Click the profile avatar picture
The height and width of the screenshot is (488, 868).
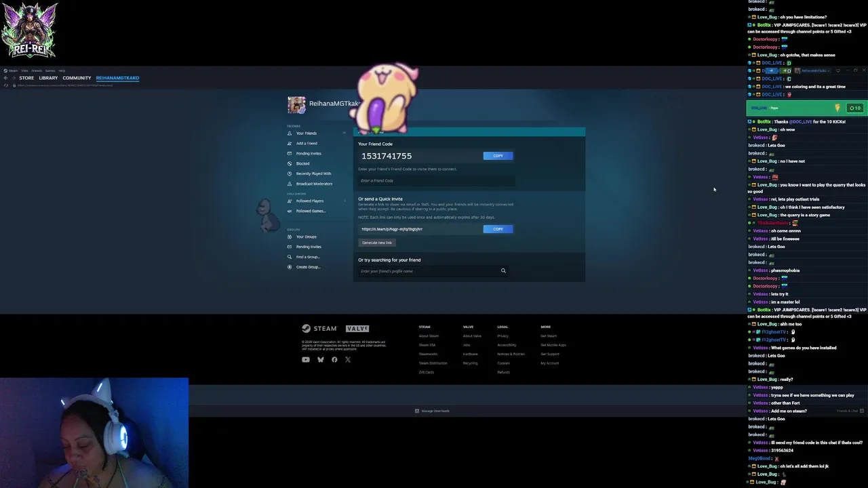tap(296, 104)
